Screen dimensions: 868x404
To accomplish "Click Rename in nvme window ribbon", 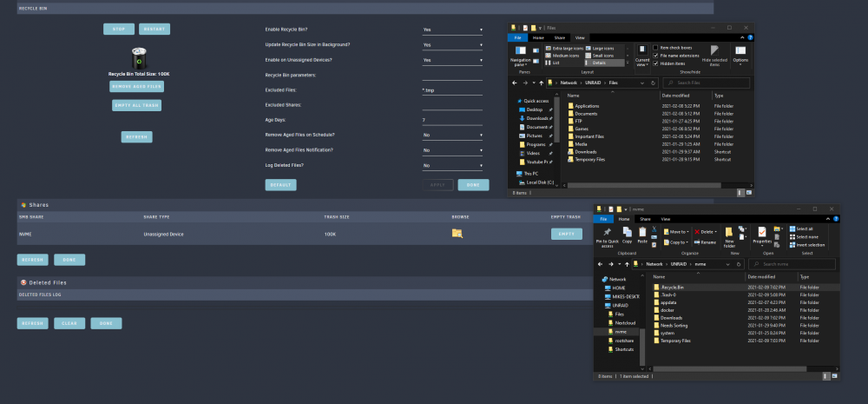I will coord(705,242).
